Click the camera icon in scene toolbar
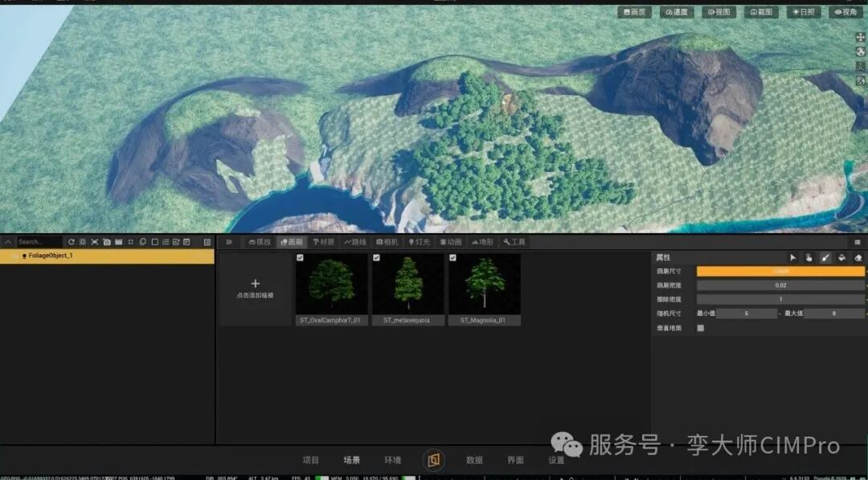Screen dimensions: 868x480 point(107,242)
